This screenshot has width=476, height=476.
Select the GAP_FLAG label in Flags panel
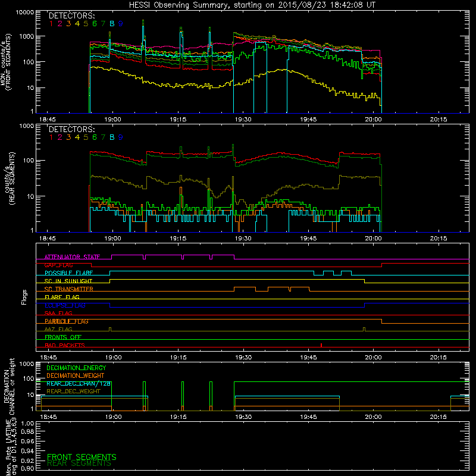pyautogui.click(x=58, y=265)
